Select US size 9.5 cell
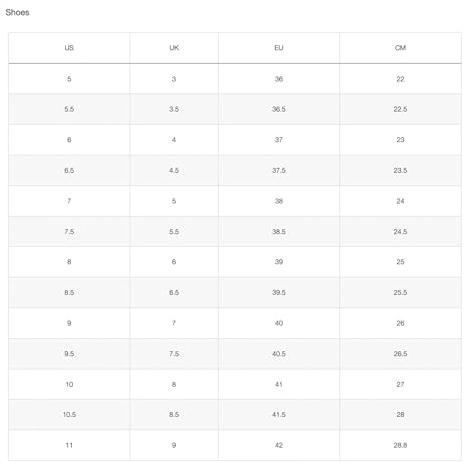Screen dimensions: 465x465 tap(69, 354)
